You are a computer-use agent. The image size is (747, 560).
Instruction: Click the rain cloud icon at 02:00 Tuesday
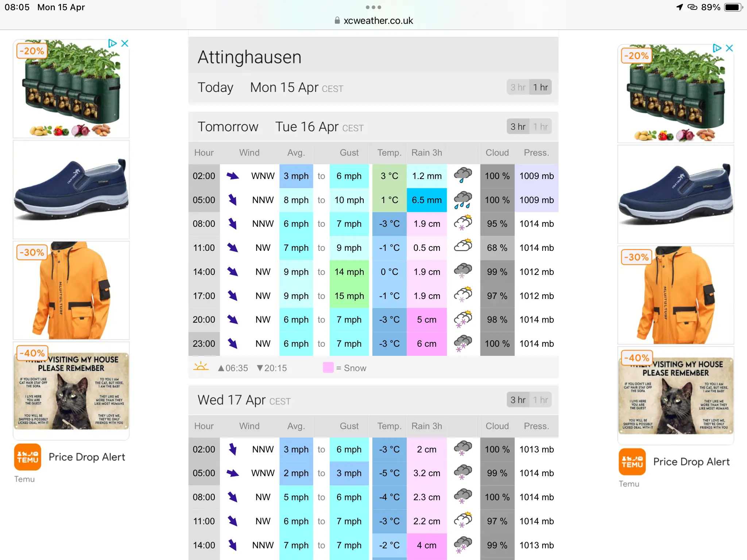pos(463,175)
